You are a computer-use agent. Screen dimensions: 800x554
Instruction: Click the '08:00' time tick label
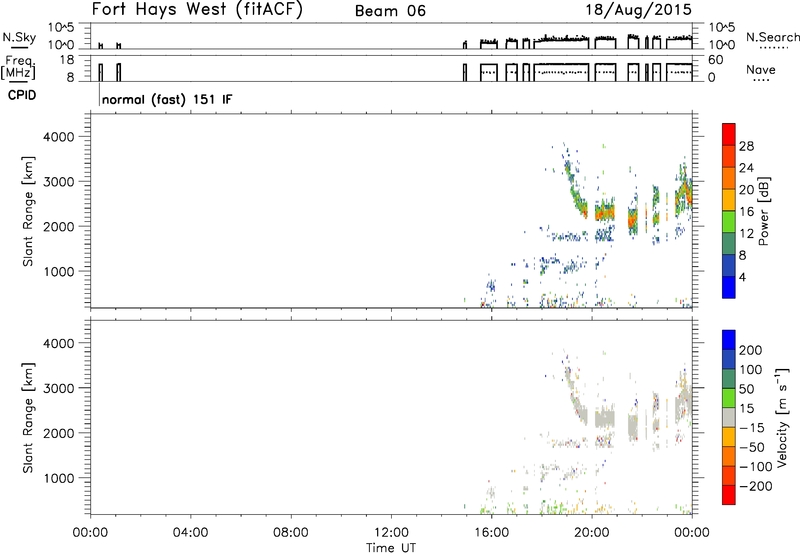tap(291, 533)
